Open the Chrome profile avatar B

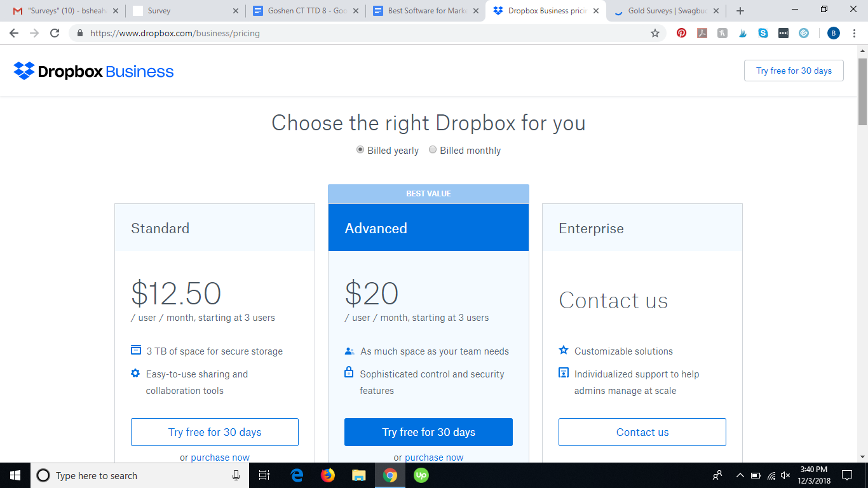(x=834, y=33)
